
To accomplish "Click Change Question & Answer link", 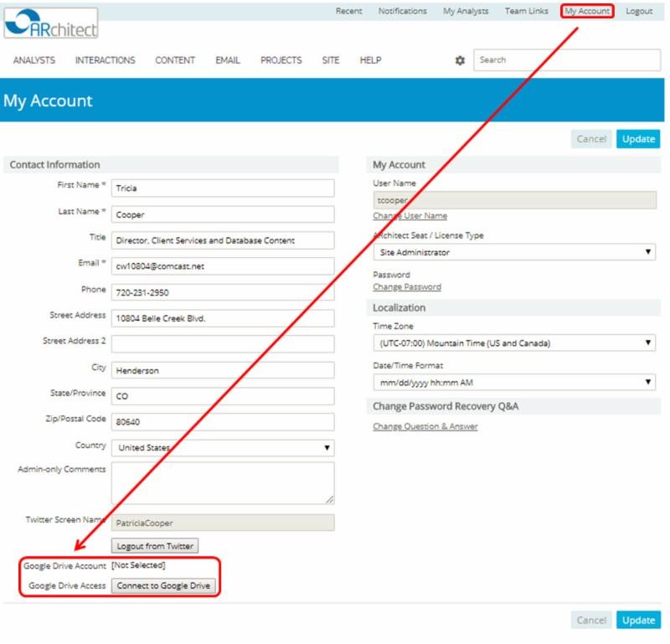I will [425, 426].
